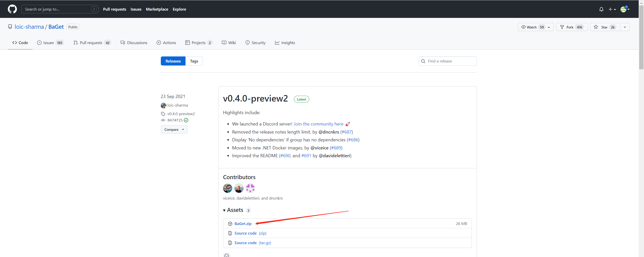Image resolution: width=644 pixels, height=257 pixels.
Task: Click the loic-sharma author avatar
Action: click(x=164, y=105)
